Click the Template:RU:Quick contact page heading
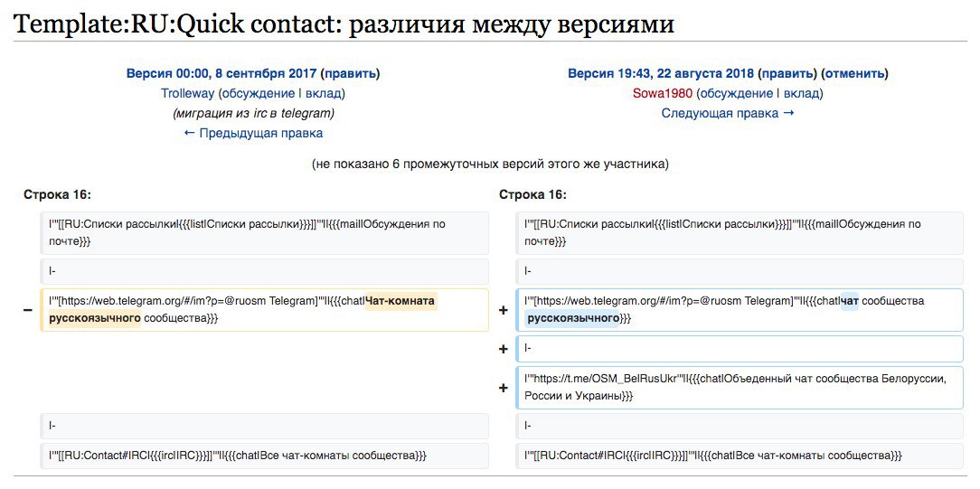Screen dimensions: 980x489 point(344,23)
